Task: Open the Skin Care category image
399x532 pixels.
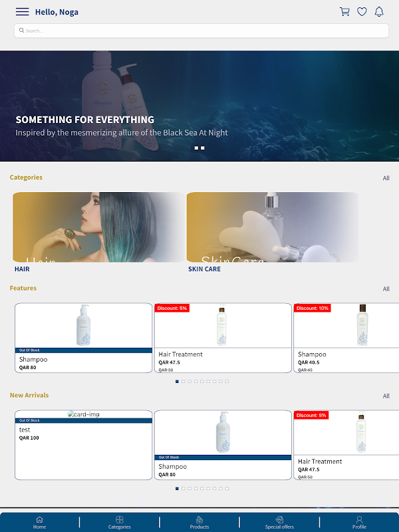Action: coord(273,227)
